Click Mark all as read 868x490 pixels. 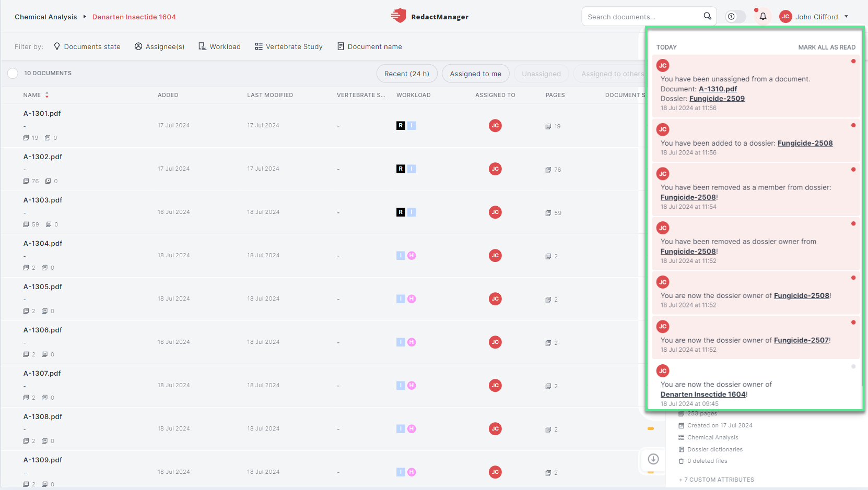[x=827, y=47]
